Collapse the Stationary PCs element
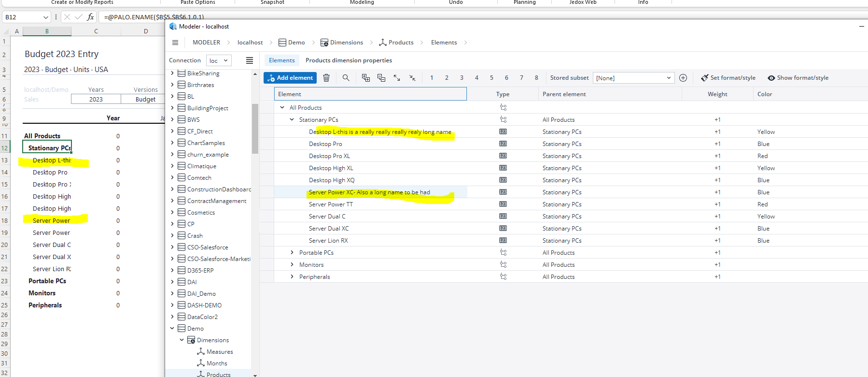Viewport: 868px width, 377px height. pyautogui.click(x=292, y=120)
